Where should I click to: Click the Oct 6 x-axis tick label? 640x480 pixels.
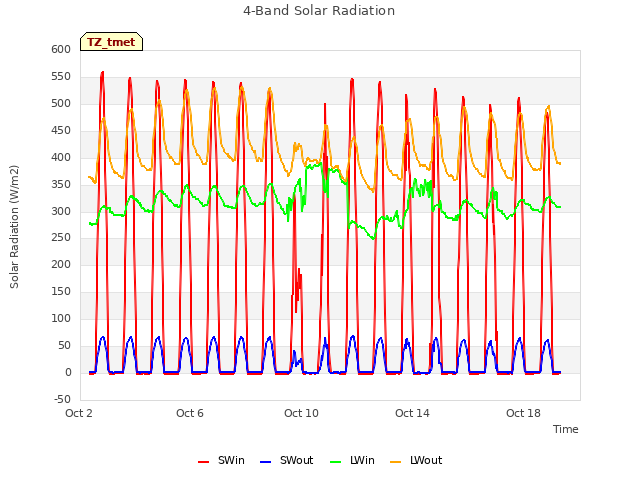[x=190, y=413]
